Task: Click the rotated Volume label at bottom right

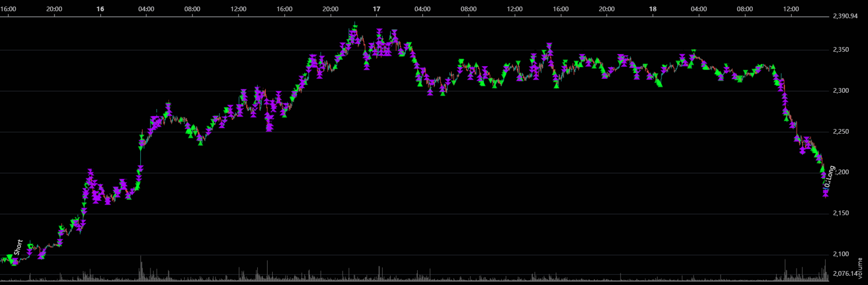Action: coord(860,269)
